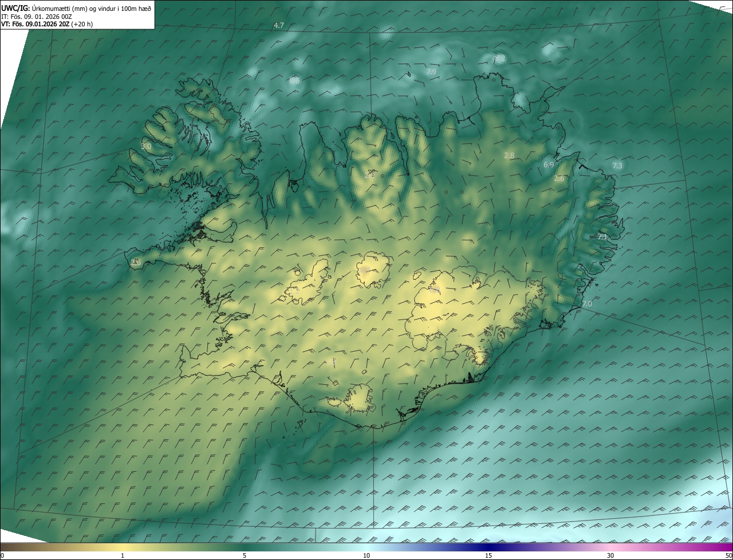
Task: Pick the 10 tick on the color scale
Action: pyautogui.click(x=366, y=556)
